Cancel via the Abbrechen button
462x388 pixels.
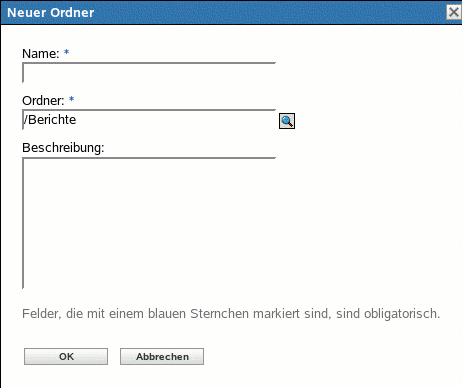coord(162,357)
